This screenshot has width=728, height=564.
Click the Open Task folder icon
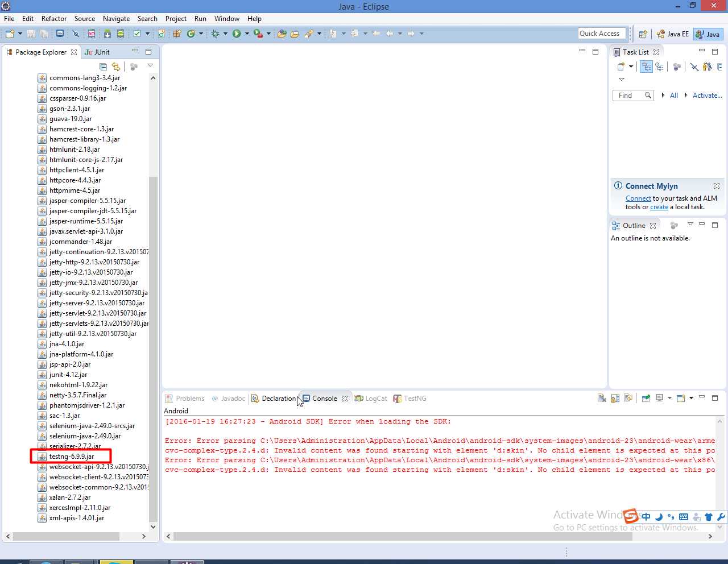coord(295,34)
